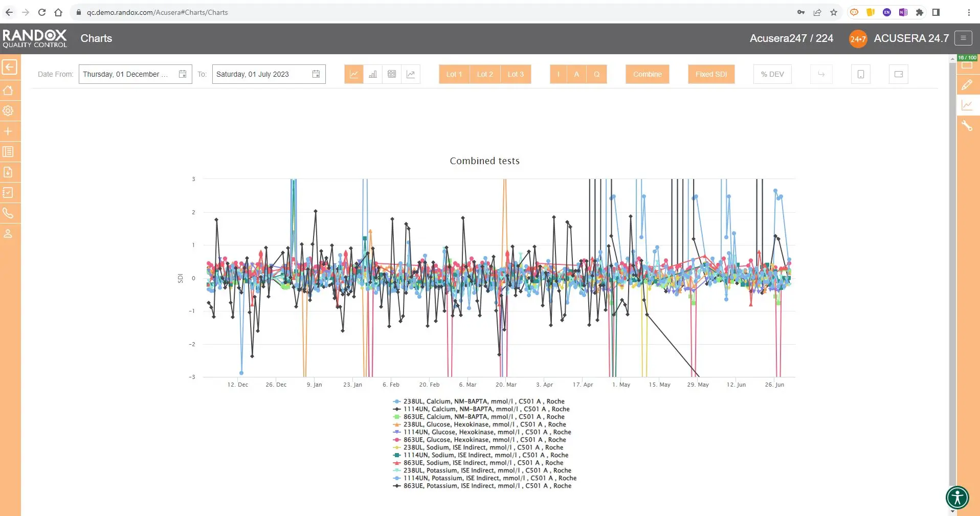The image size is (980, 516).
Task: Toggle the Fixed SDI option
Action: 711,74
